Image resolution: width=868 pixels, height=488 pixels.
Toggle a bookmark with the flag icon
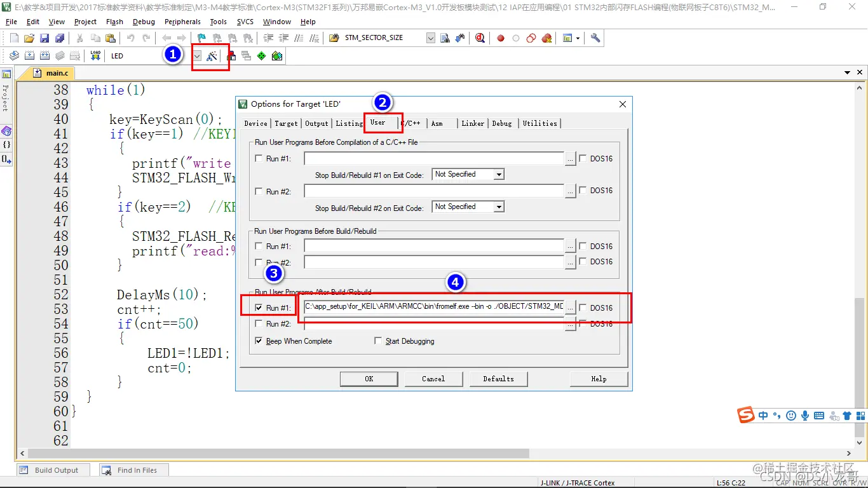pos(201,38)
